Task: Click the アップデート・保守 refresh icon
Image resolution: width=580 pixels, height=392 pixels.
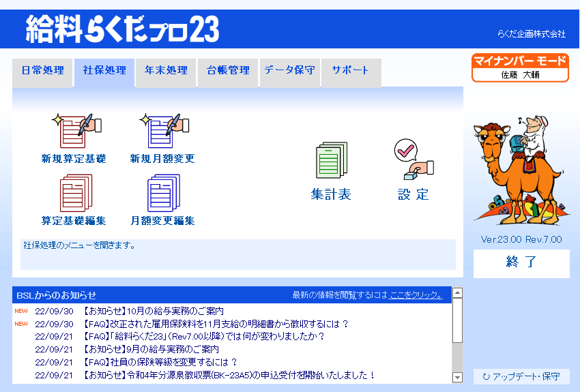Action: [487, 376]
